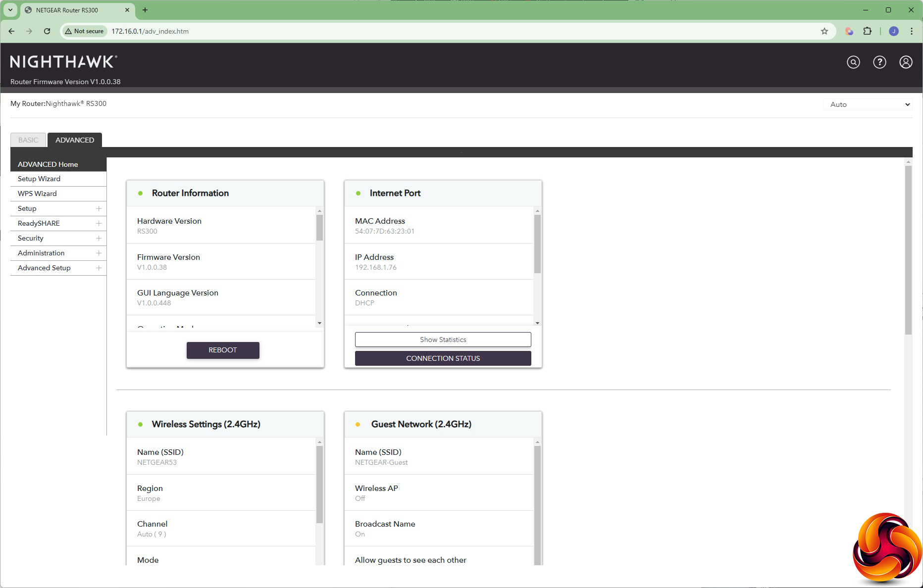The height and width of the screenshot is (588, 923).
Task: Click the guest SSID value NETGEAR-Guest
Action: pos(381,462)
